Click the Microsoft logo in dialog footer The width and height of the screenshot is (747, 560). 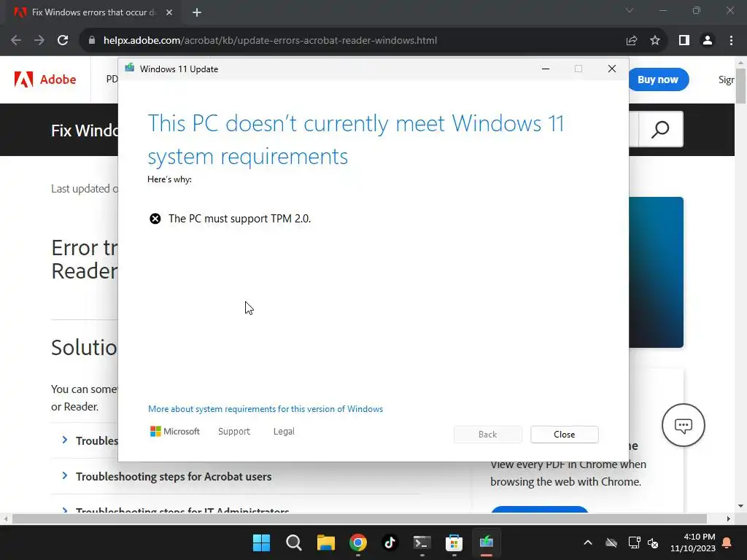[175, 432]
